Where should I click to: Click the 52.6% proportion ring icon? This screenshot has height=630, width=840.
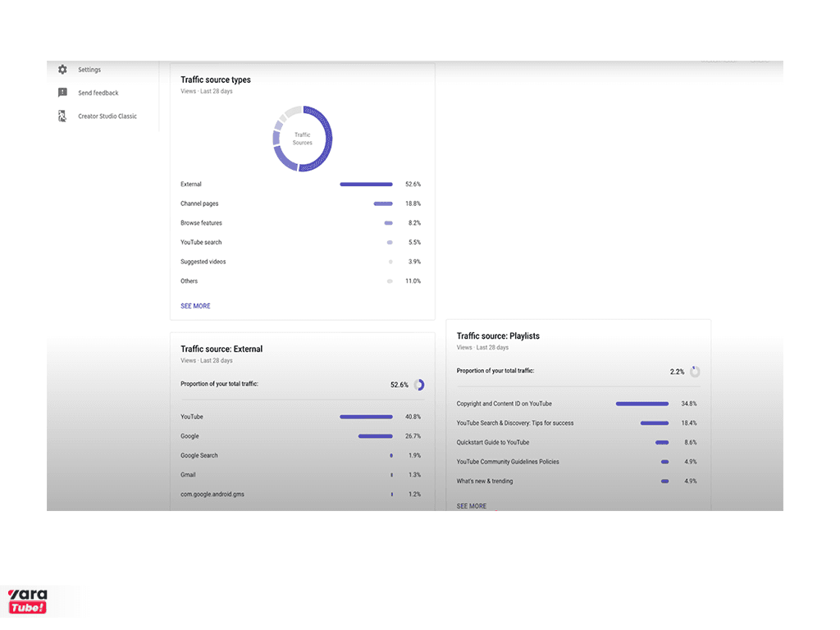tap(419, 385)
